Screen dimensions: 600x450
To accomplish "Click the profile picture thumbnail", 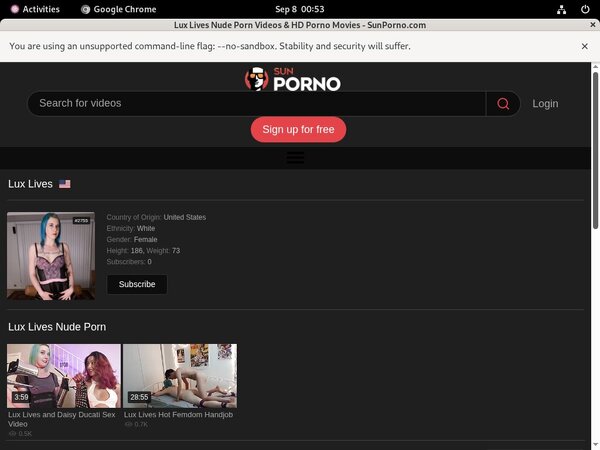I will pyautogui.click(x=51, y=256).
